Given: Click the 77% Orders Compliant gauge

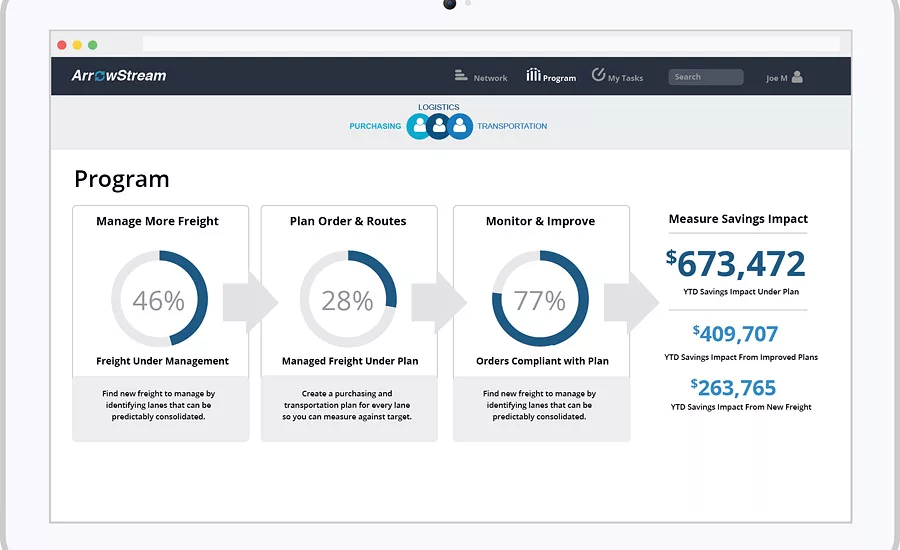Looking at the screenshot, I should click(540, 299).
